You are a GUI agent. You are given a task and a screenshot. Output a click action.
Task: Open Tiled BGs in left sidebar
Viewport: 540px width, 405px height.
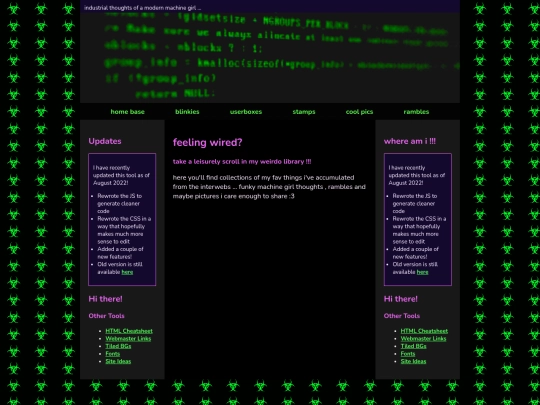coord(118,346)
